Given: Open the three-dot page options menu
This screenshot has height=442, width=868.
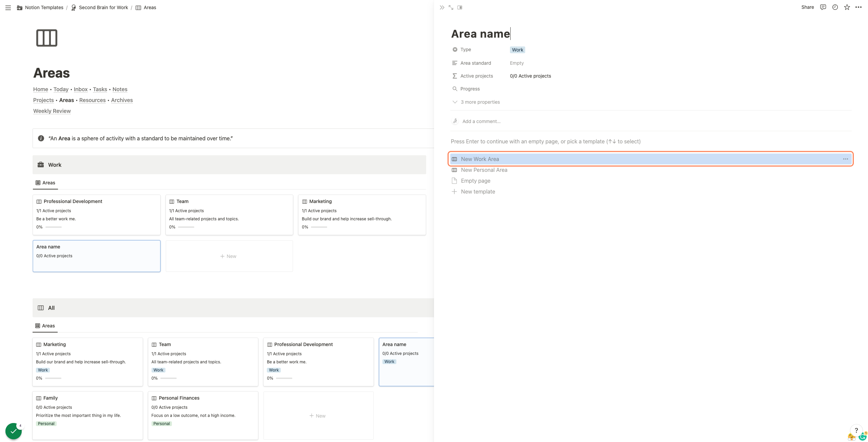Looking at the screenshot, I should pyautogui.click(x=859, y=7).
